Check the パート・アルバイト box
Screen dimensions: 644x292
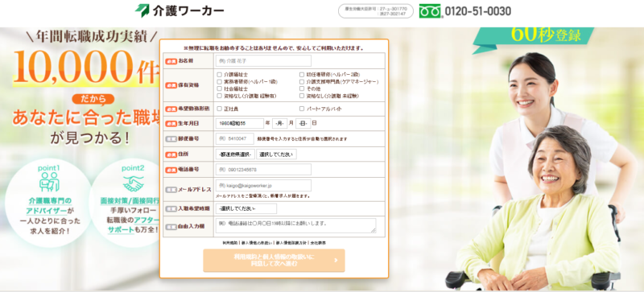click(301, 109)
